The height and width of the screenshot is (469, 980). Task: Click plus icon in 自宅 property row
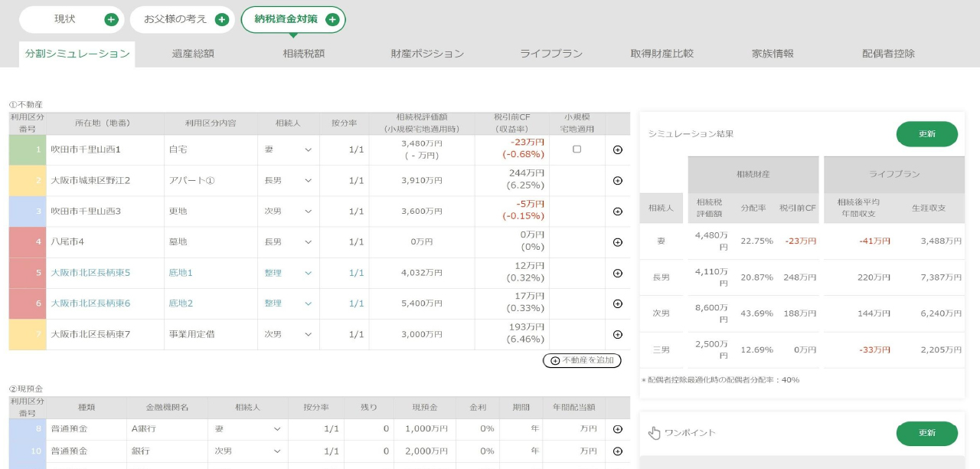[x=618, y=149]
